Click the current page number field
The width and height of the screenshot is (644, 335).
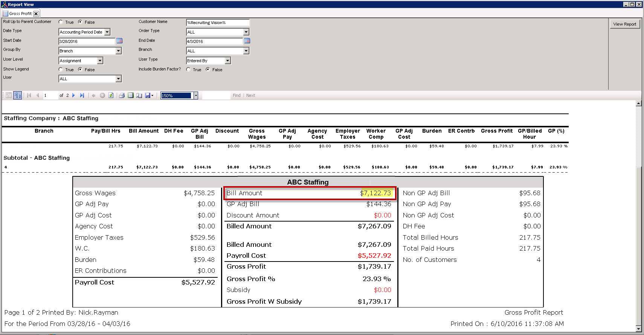pyautogui.click(x=50, y=96)
